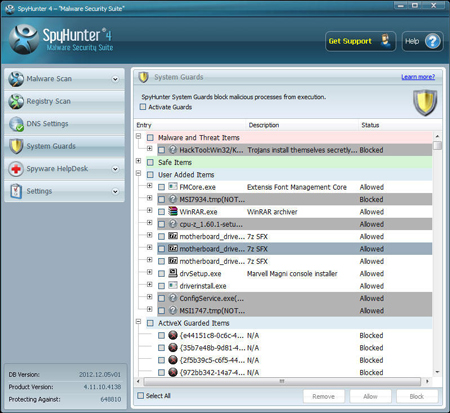This screenshot has height=413, width=450.
Task: Check the Select All checkbox
Action: point(141,396)
